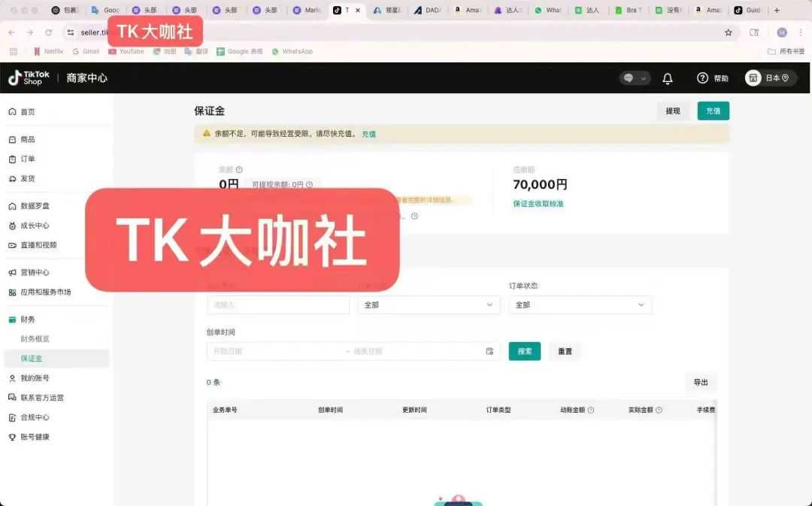812x506 pixels.
Task: Go to 直播和视频 section
Action: point(38,245)
